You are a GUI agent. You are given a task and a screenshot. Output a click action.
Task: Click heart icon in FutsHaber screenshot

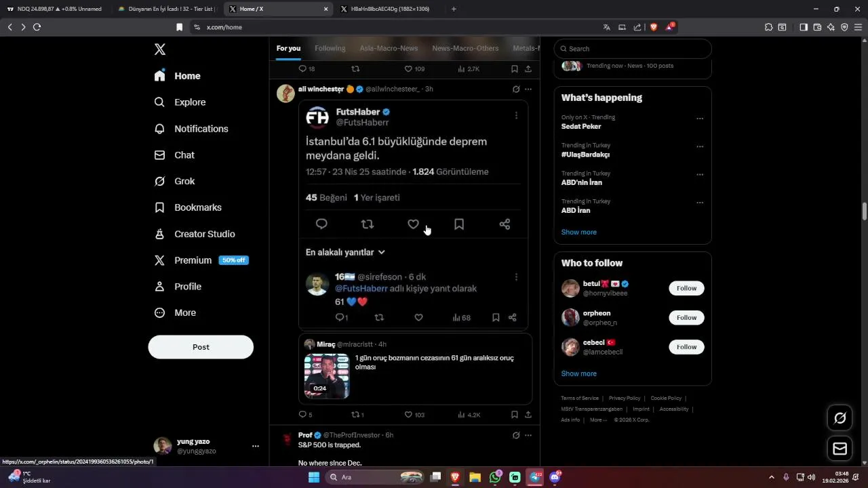(413, 224)
